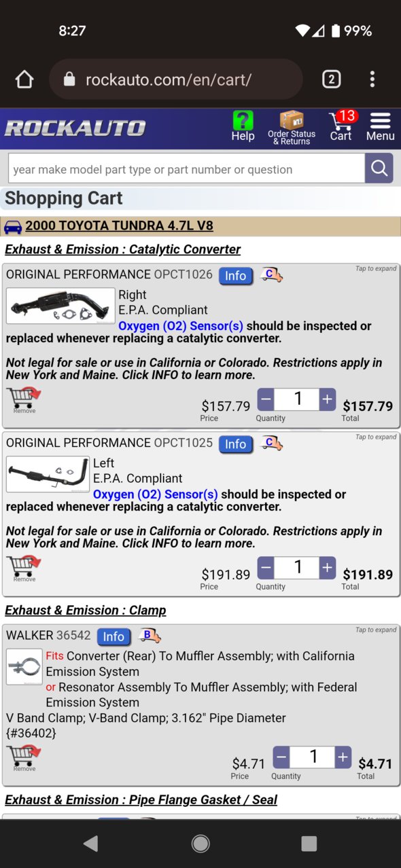
Task: Tap shipping truck icon next to OPCT1025
Action: [x=271, y=444]
